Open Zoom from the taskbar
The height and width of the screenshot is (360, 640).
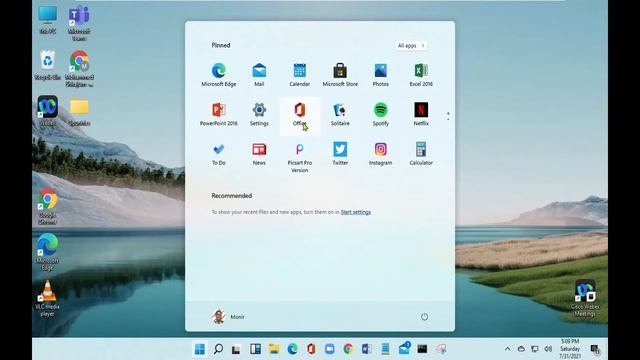click(x=329, y=349)
